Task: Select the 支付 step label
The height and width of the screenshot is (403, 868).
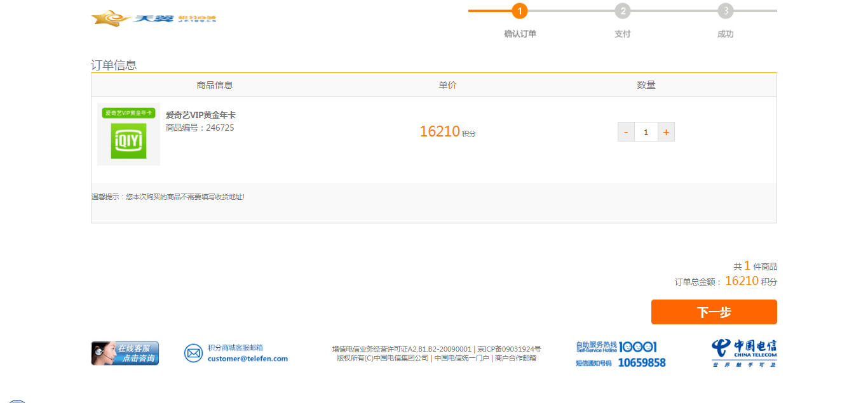Action: coord(623,34)
